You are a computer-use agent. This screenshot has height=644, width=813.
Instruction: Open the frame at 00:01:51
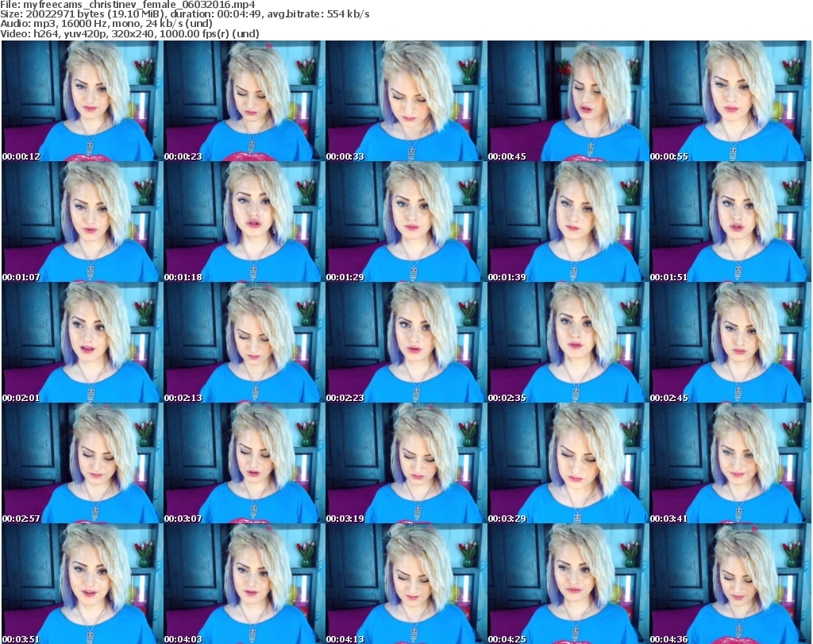pos(730,222)
